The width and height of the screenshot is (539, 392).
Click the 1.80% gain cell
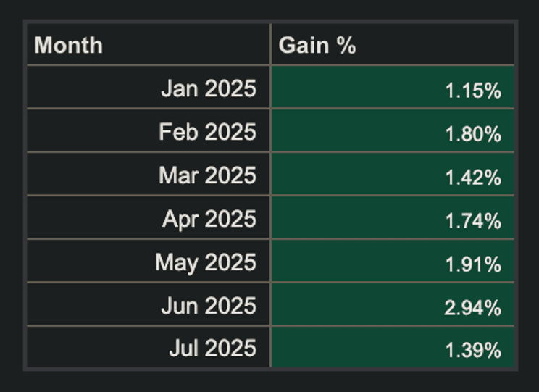(473, 134)
